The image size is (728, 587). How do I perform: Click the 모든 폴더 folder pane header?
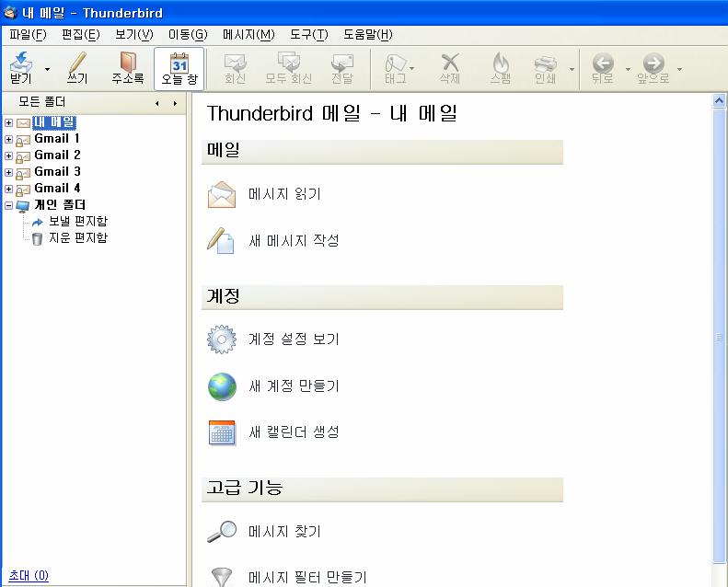pyautogui.click(x=41, y=102)
